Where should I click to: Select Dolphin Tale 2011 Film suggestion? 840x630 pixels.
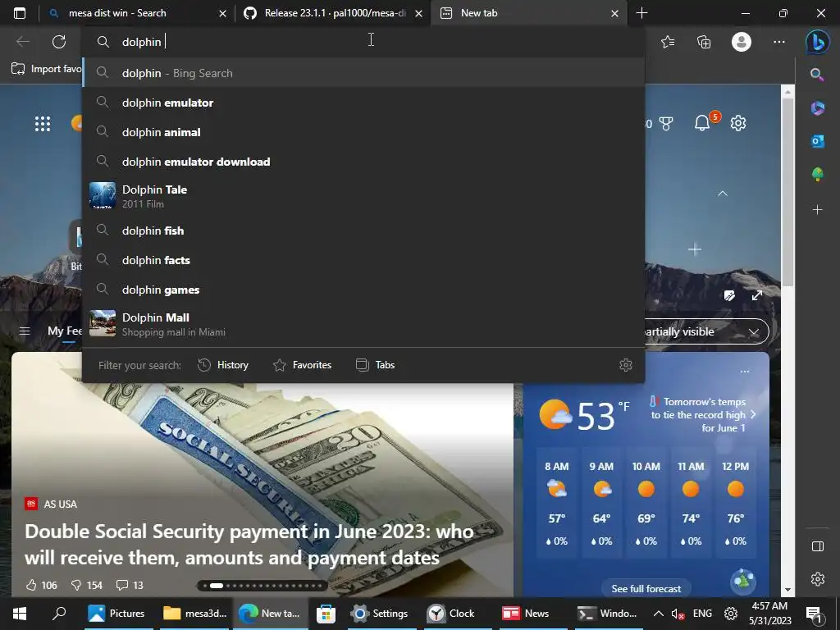(363, 196)
